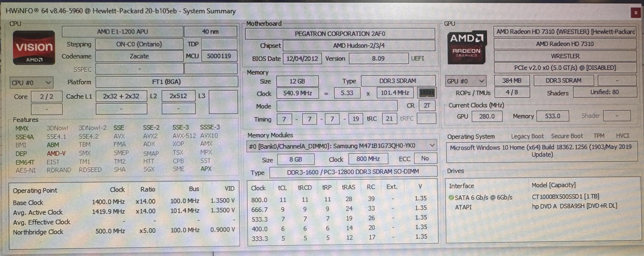Screen dimensions: 644x256
Task: Open the GPU #0 selector dropdown
Action: (465, 81)
